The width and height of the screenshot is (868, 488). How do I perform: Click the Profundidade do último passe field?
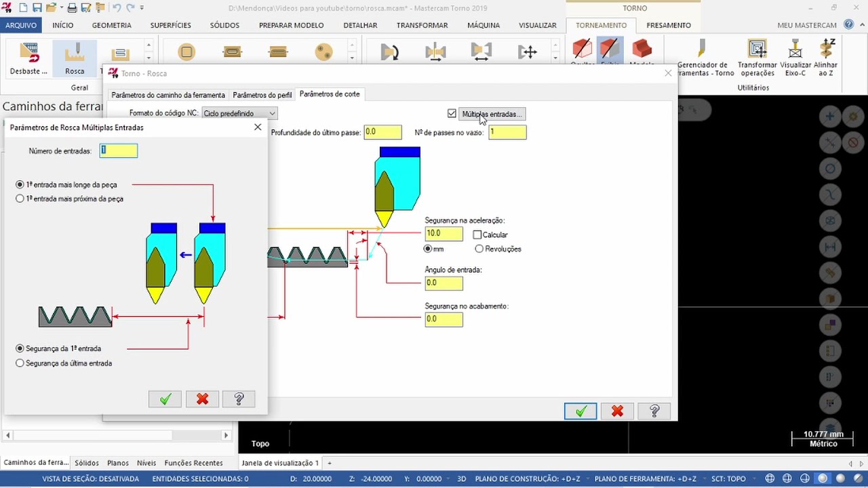(382, 132)
